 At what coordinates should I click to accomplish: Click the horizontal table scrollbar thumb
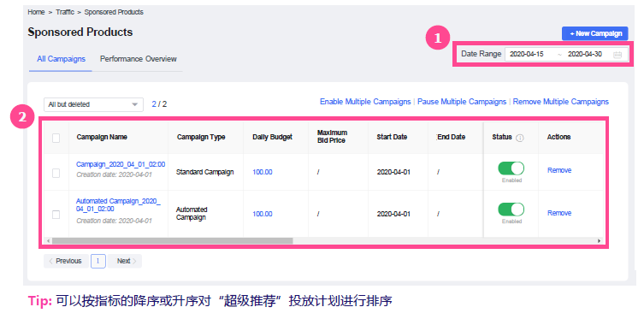173,240
